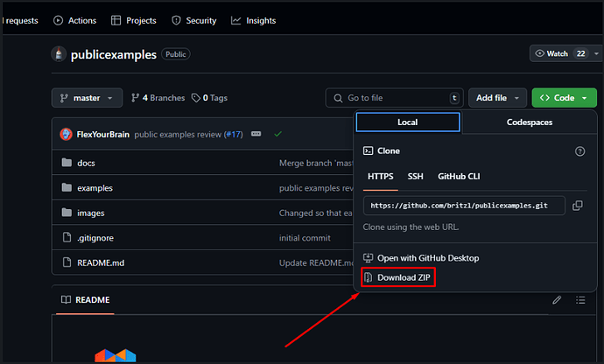Switch to the Codespaces tab
This screenshot has height=364, width=604.
click(530, 122)
